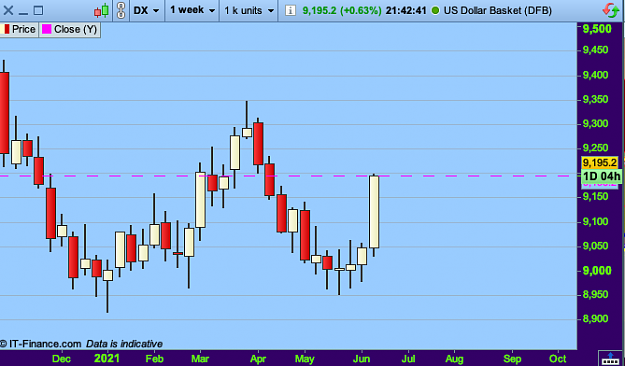Click the magenta Close (Y) swatch
Image resolution: width=625 pixels, height=366 pixels.
(47, 30)
